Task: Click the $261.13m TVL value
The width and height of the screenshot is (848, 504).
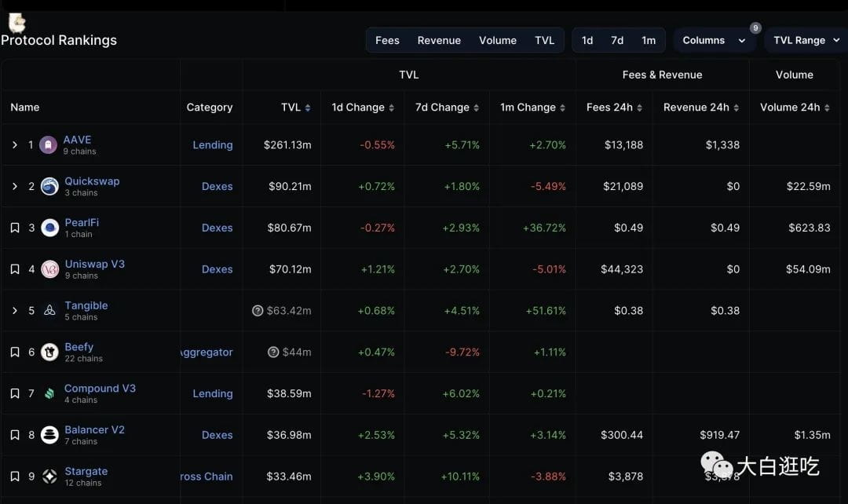Action: point(287,145)
